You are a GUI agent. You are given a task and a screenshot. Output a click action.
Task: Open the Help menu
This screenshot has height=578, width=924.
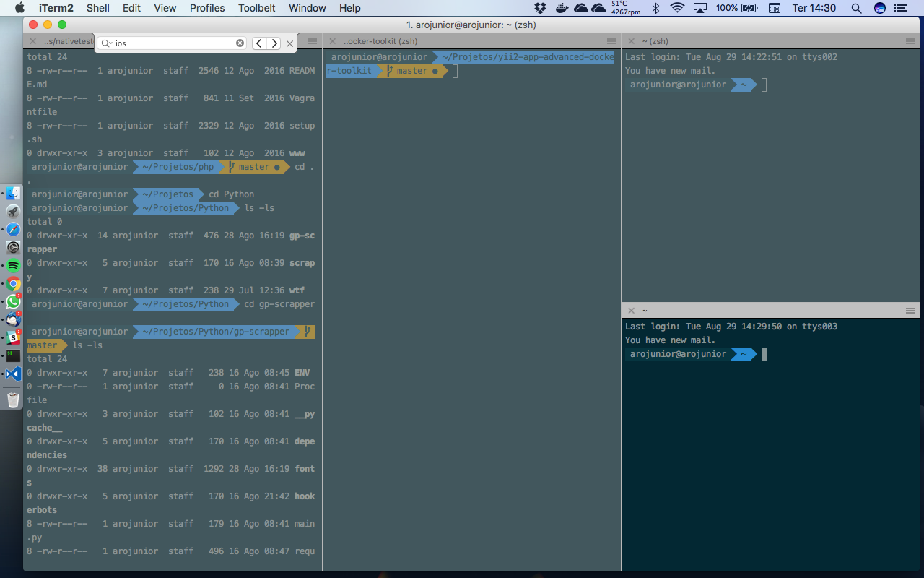click(350, 8)
